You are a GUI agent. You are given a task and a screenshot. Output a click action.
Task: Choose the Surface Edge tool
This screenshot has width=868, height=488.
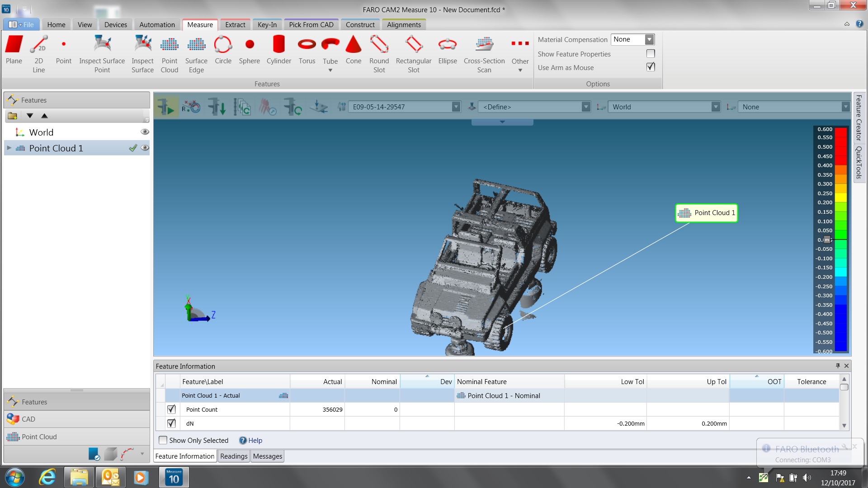tap(197, 54)
